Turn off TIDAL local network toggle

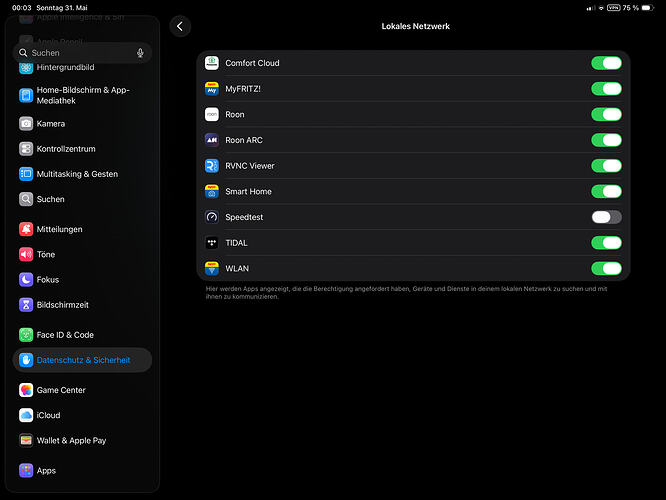tap(606, 243)
